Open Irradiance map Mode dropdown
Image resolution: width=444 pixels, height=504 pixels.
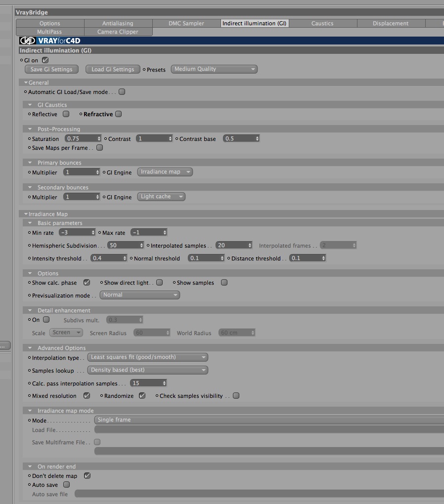(269, 420)
